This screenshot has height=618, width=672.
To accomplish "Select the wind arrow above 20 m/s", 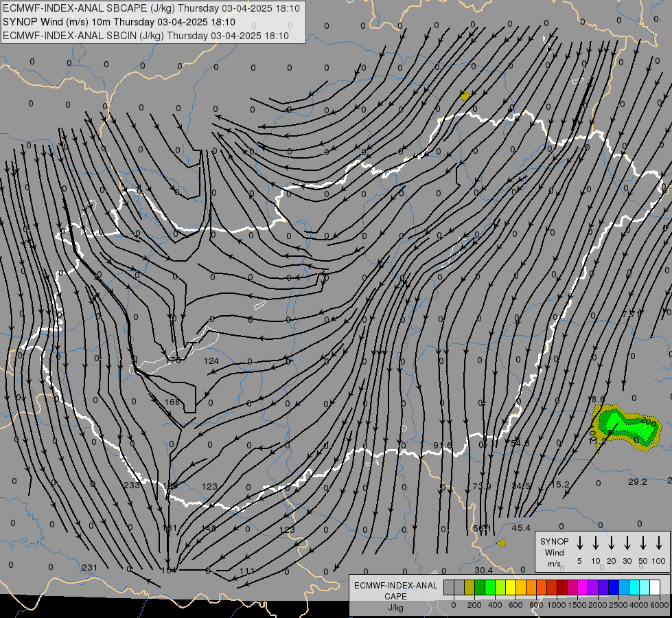I will click(611, 543).
